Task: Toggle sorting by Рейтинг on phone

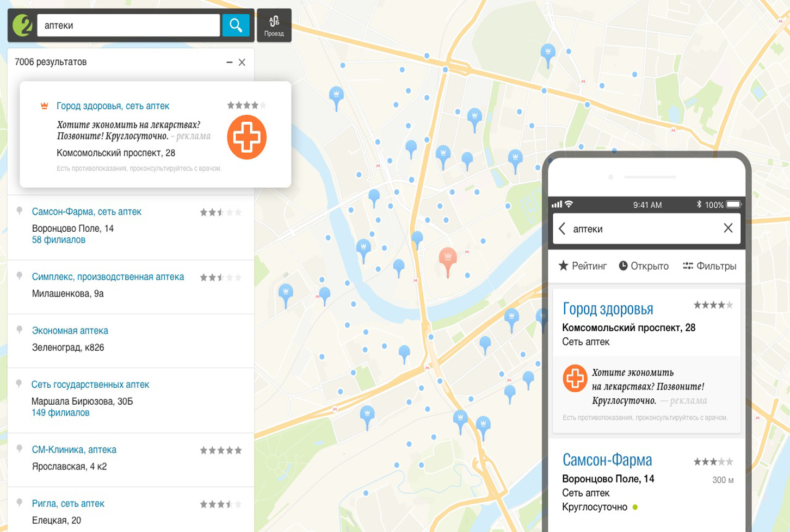Action: pyautogui.click(x=582, y=266)
